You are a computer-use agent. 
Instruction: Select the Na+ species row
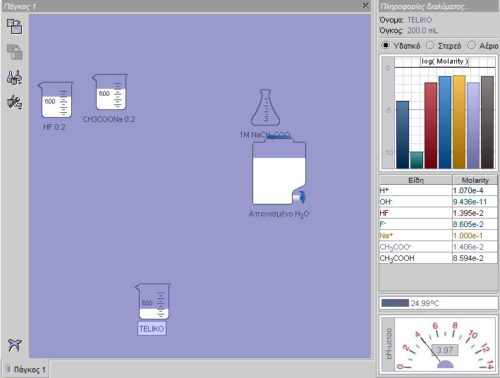(438, 236)
